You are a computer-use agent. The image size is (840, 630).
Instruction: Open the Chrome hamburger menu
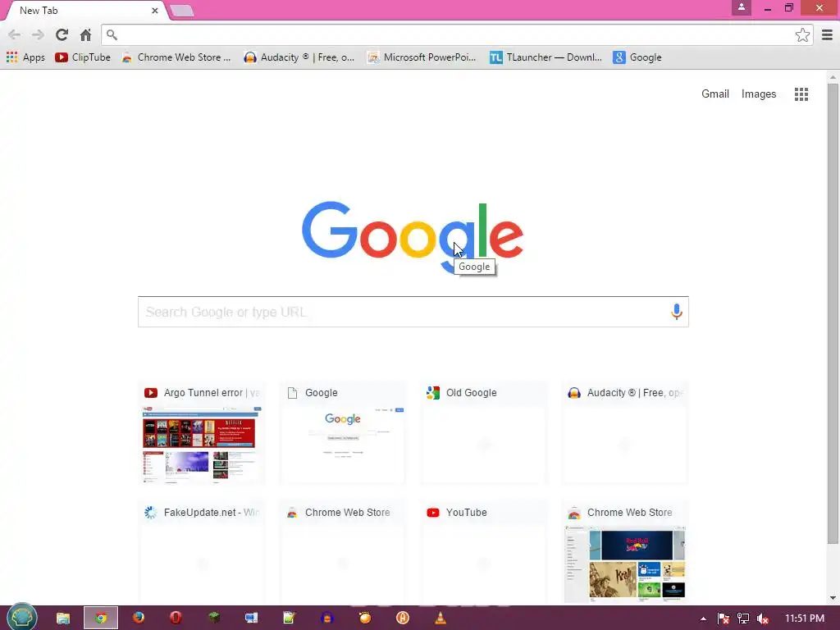(827, 34)
